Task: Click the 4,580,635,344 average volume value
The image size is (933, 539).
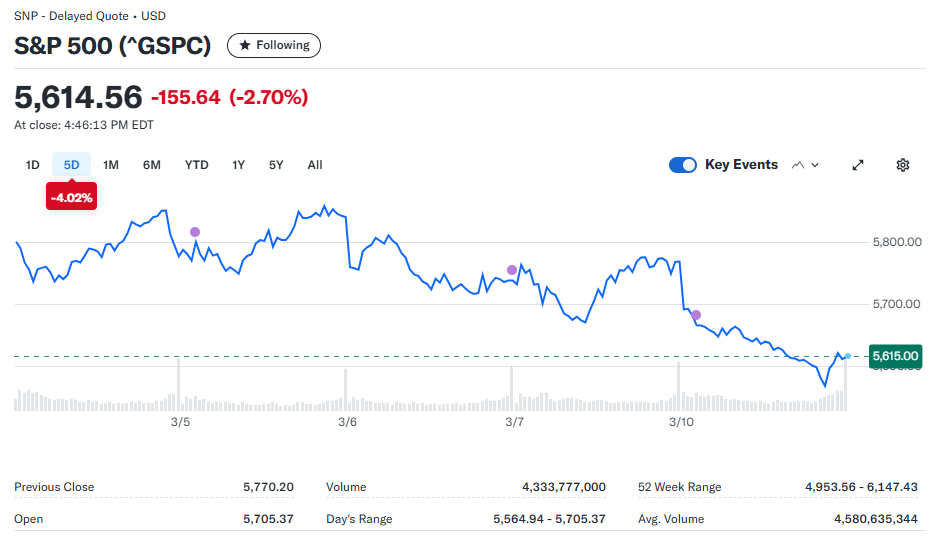Action: (x=876, y=519)
